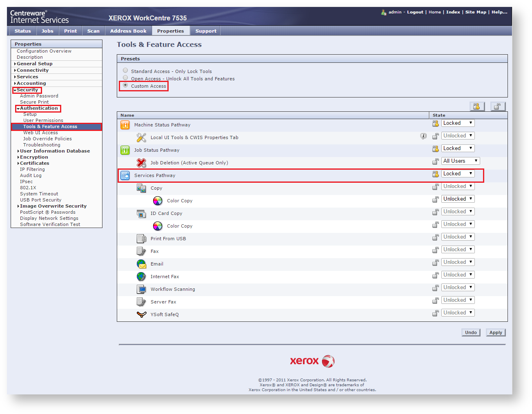Image resolution: width=532 pixels, height=414 pixels.
Task: Click the lock icon on Machine Status Pathway row
Action: [x=436, y=123]
